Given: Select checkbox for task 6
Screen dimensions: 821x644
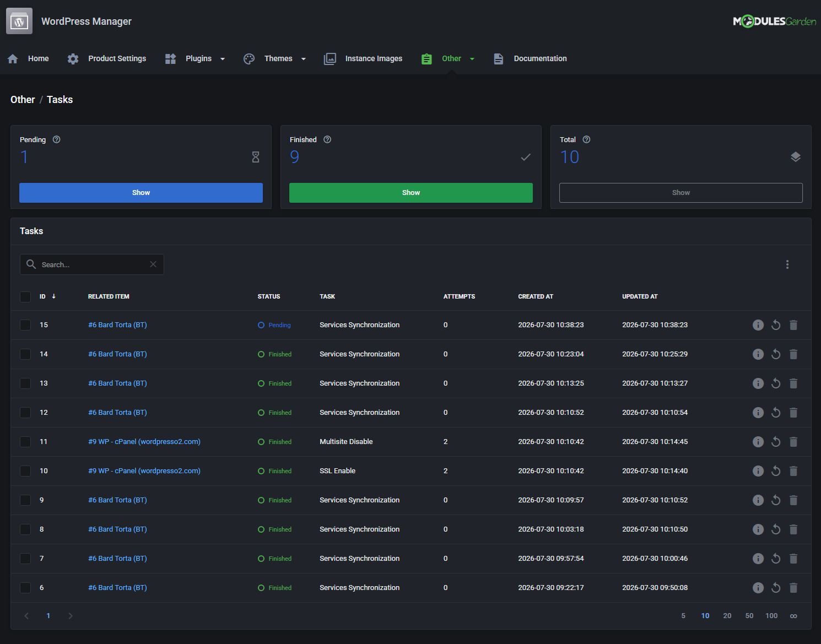Looking at the screenshot, I should point(25,588).
